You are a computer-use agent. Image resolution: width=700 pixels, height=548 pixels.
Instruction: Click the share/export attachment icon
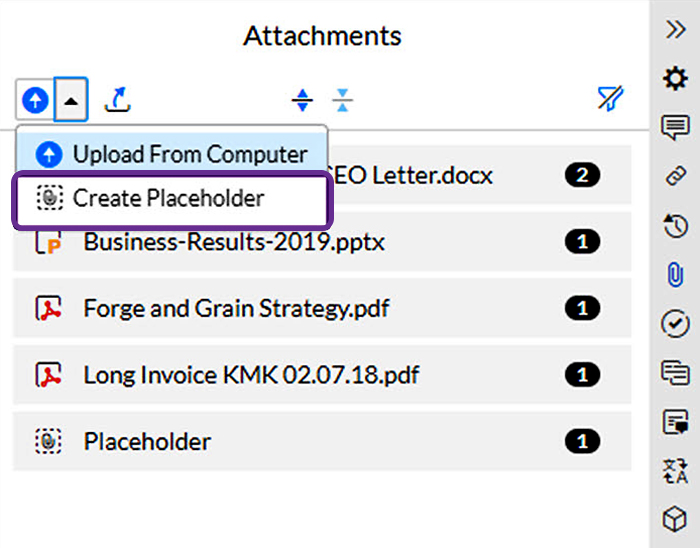118,99
